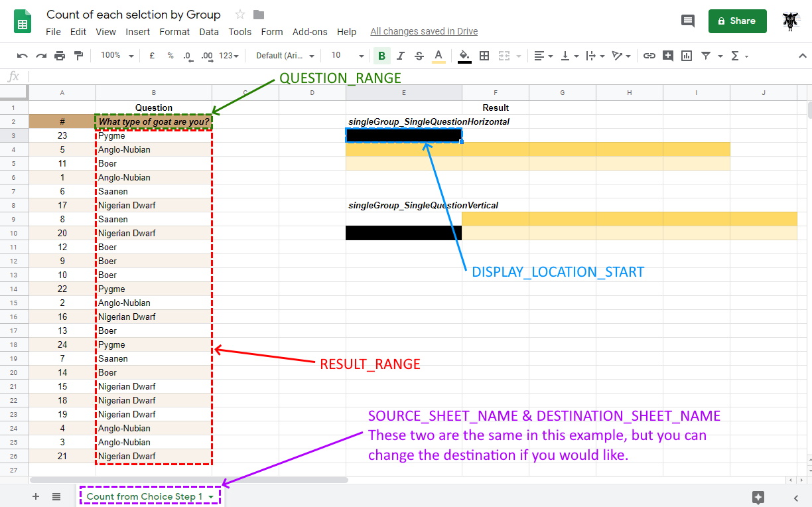Open the Add-ons menu

pyautogui.click(x=310, y=32)
